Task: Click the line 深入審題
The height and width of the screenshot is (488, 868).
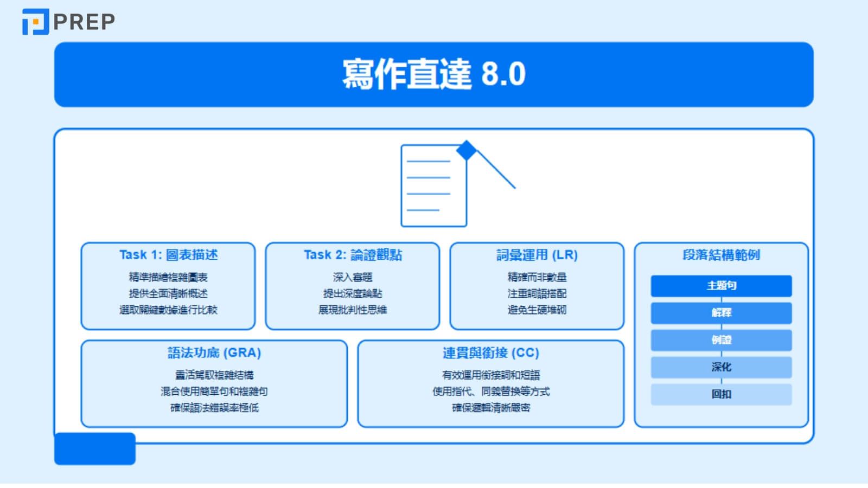Action: point(353,277)
